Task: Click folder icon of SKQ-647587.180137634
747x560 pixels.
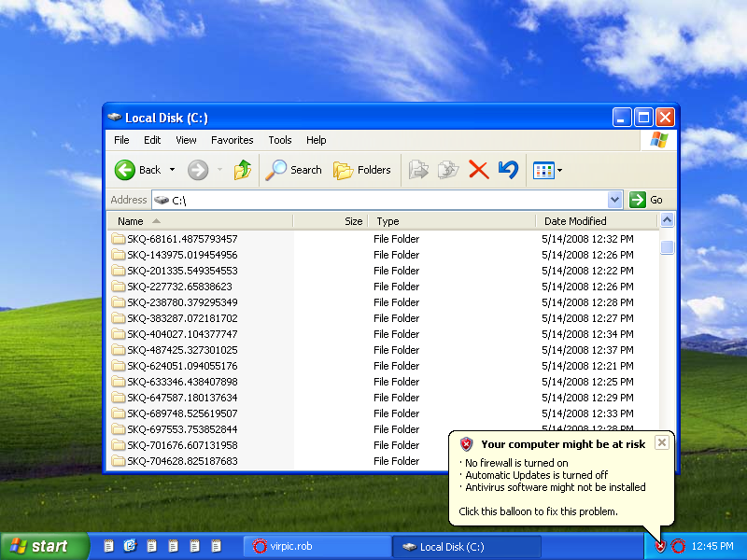Action: point(119,398)
